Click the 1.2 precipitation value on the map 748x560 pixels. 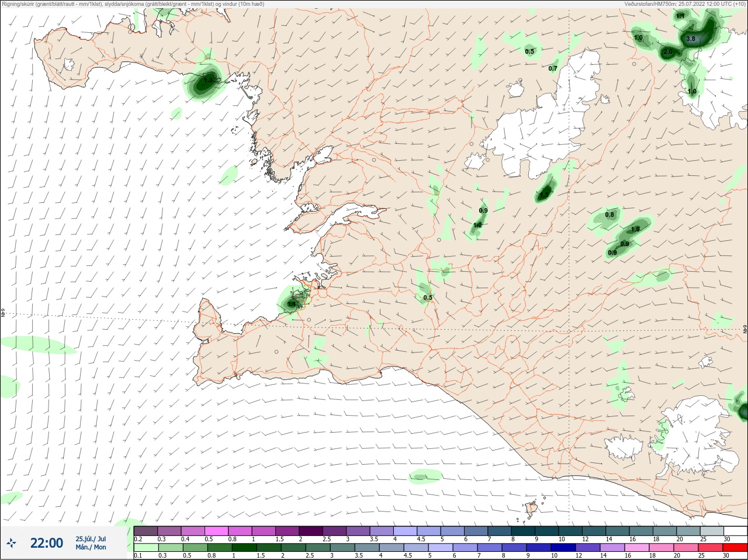(477, 225)
